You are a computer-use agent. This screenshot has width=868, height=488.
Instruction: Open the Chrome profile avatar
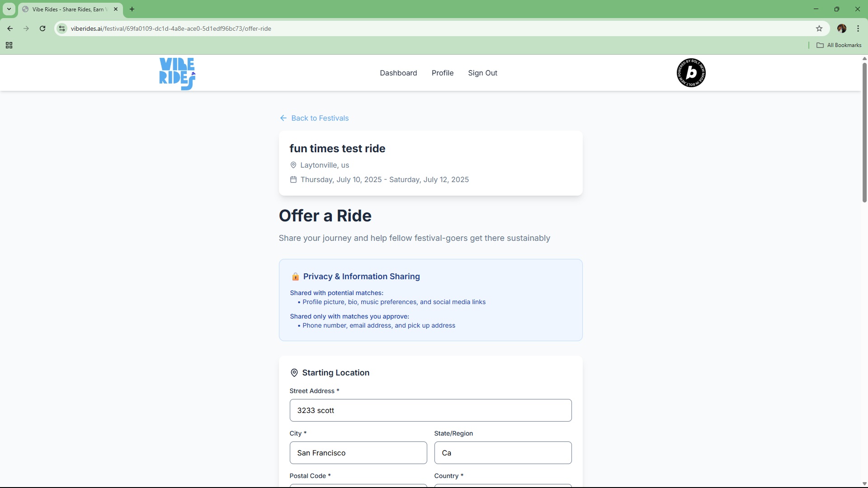[x=841, y=28]
